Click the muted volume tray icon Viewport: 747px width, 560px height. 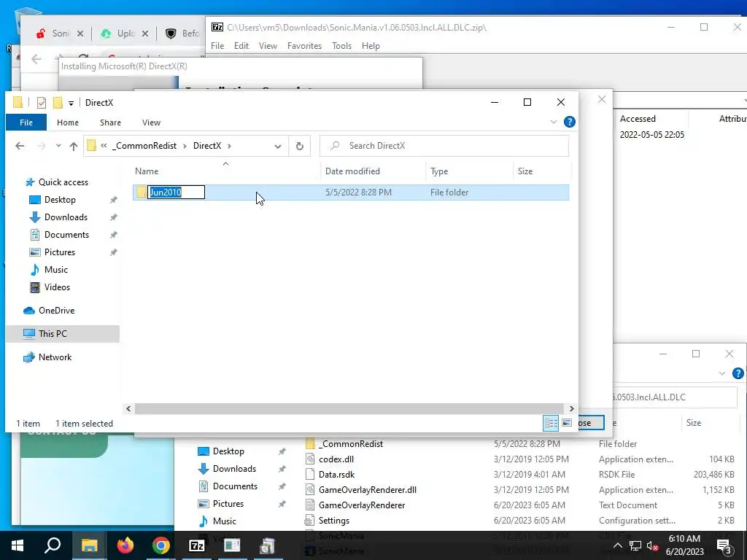pos(653,545)
